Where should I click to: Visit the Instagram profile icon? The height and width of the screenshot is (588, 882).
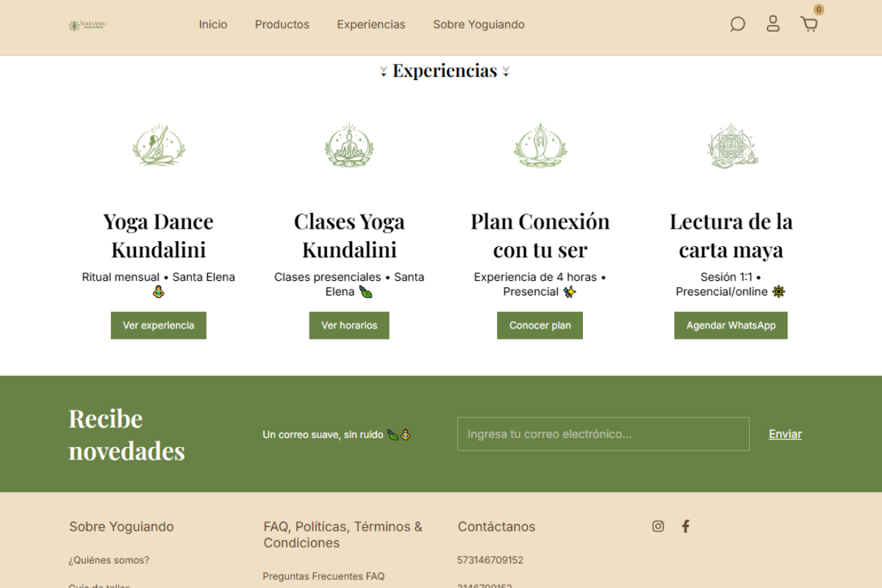tap(659, 526)
